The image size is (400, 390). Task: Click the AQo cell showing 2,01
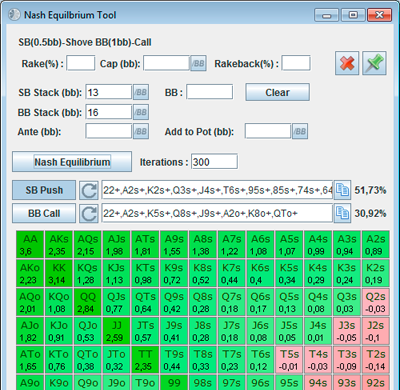[x=30, y=302]
